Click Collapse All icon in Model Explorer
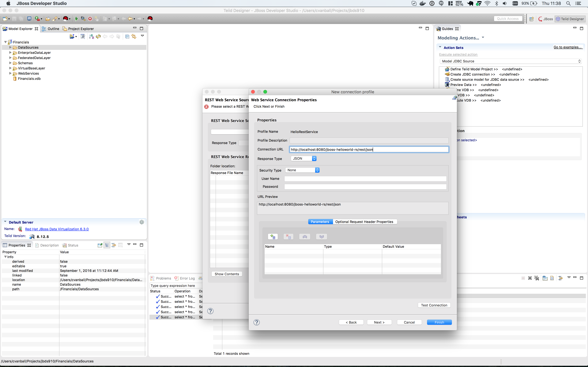Image resolution: width=588 pixels, height=367 pixels. [x=127, y=36]
